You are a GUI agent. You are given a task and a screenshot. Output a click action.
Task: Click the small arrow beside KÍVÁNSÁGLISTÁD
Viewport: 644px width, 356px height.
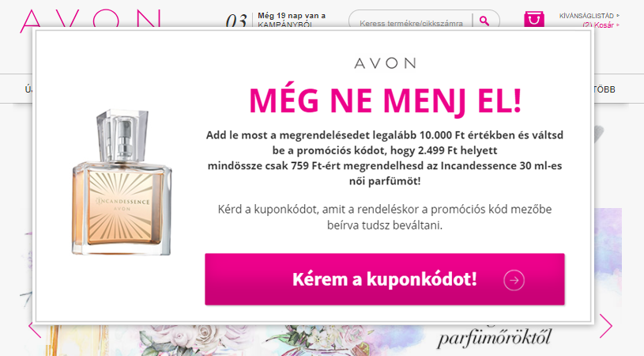618,16
